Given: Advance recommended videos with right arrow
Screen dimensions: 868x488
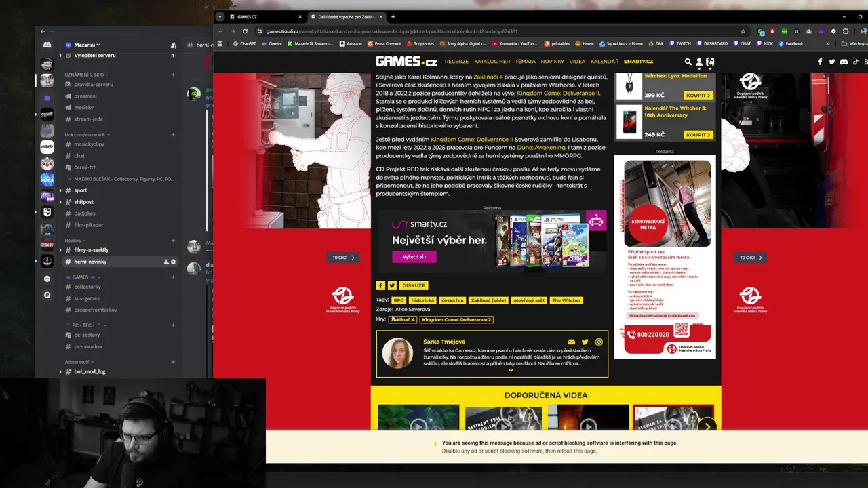Looking at the screenshot, I should (707, 426).
